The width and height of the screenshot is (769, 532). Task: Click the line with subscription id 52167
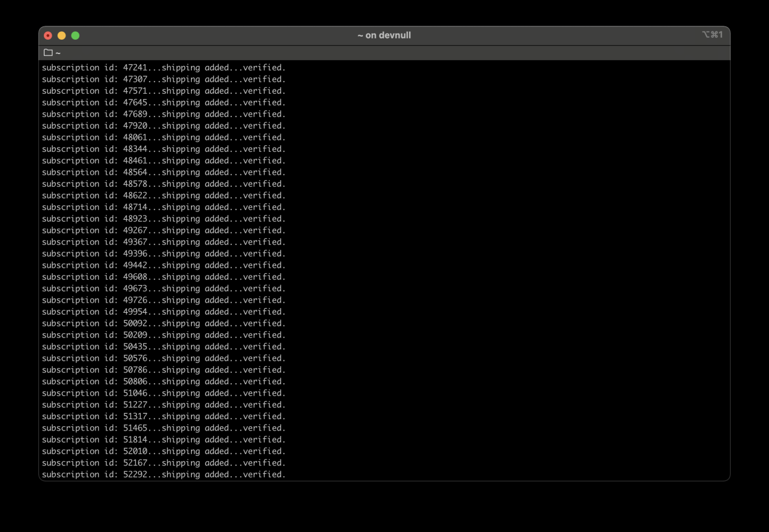click(x=164, y=463)
